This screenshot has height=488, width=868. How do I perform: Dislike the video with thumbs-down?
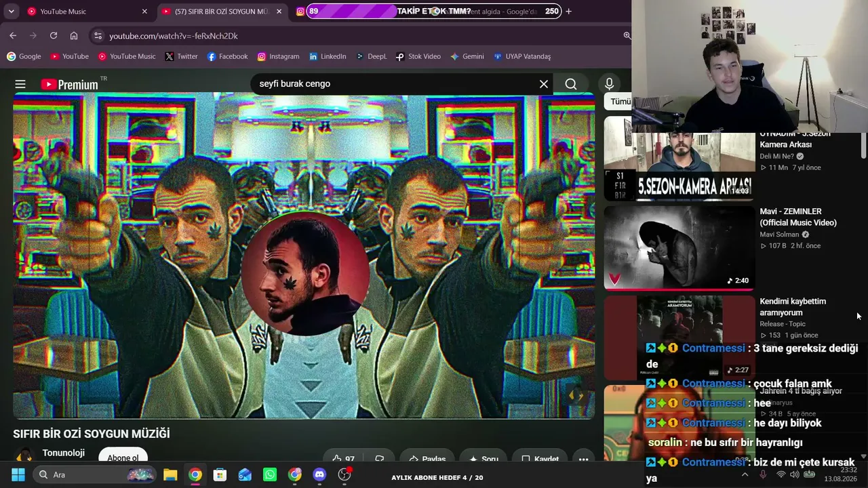click(x=380, y=459)
